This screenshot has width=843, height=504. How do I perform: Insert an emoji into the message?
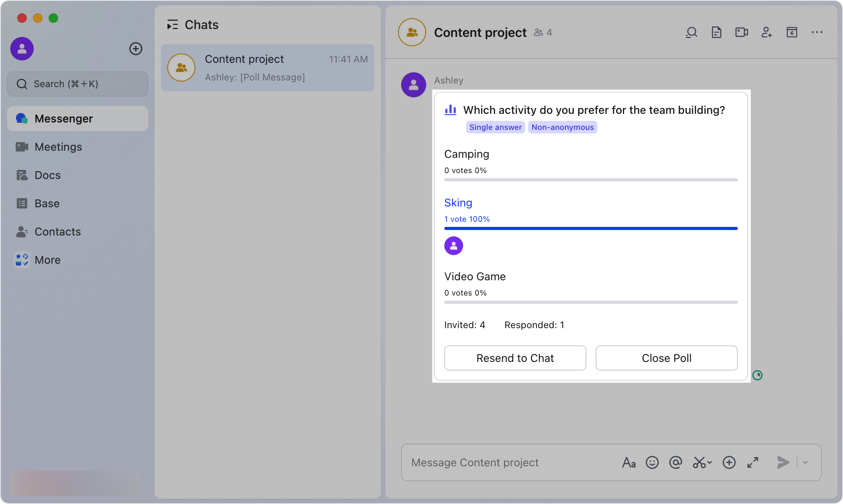pos(652,462)
